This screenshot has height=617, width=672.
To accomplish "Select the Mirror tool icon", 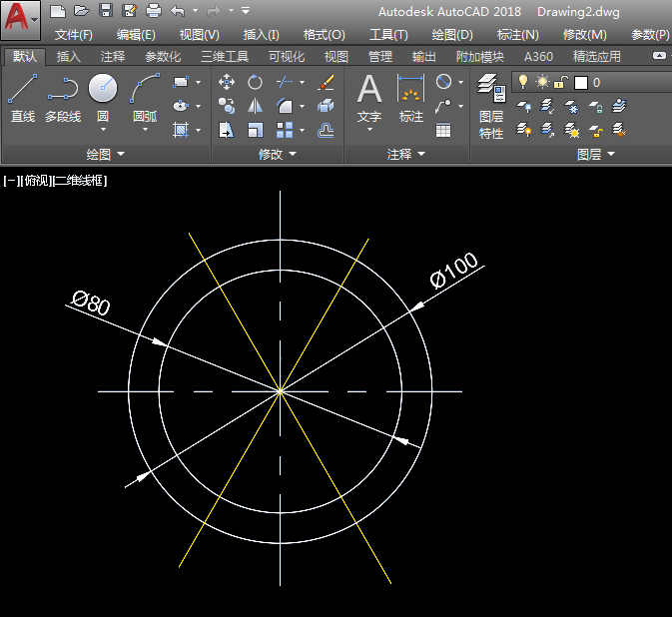I will (256, 106).
